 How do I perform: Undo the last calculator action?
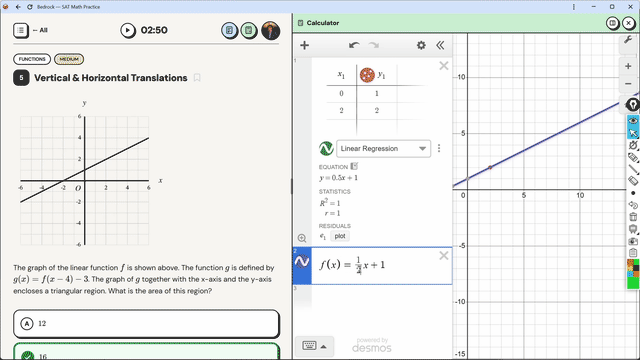point(354,45)
